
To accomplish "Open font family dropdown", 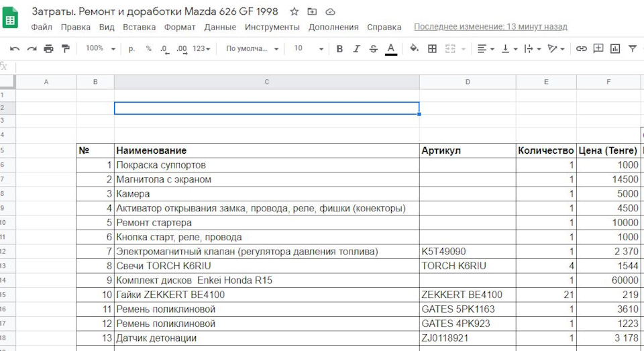I will tap(252, 49).
